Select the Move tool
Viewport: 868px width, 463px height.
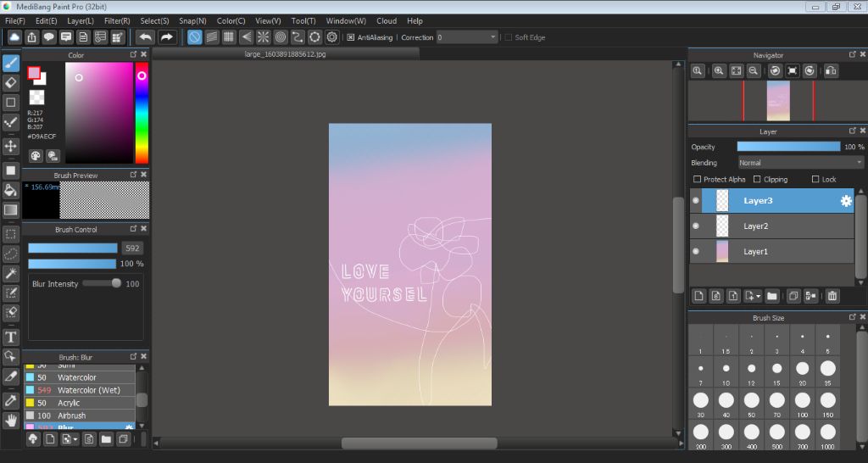[10, 146]
